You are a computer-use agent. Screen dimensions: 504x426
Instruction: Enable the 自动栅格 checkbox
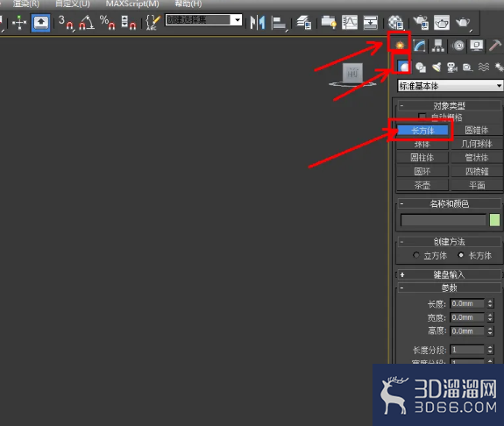422,117
